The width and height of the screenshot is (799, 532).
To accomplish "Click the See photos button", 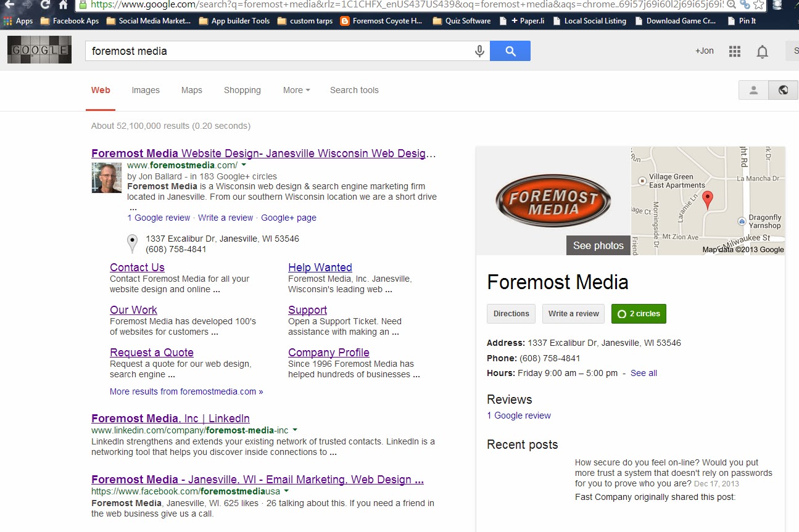I will coord(598,245).
